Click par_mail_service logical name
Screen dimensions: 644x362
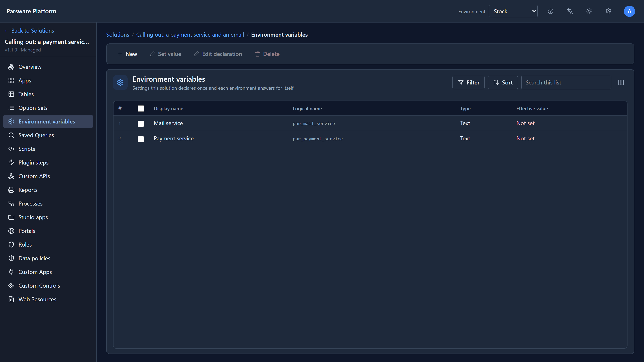pos(314,123)
